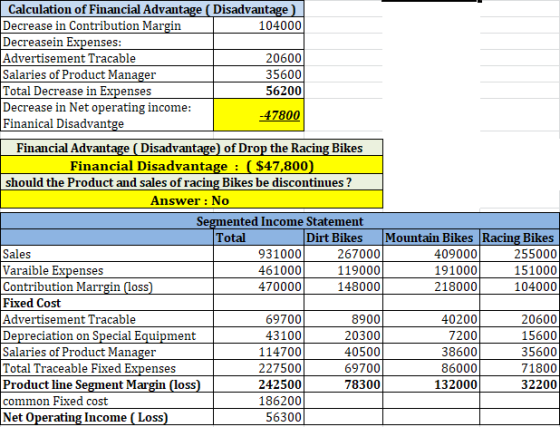
Task: Select the 'Dirt Bikes' column header
Action: [344, 237]
